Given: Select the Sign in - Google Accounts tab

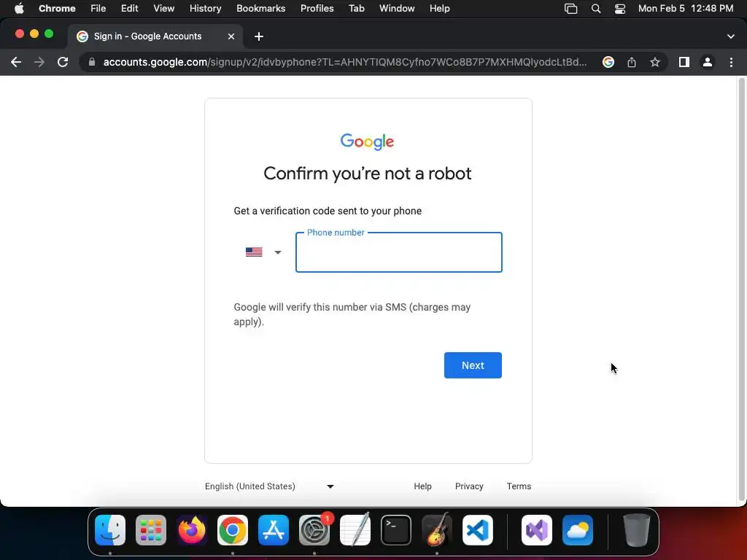Looking at the screenshot, I should [155, 36].
